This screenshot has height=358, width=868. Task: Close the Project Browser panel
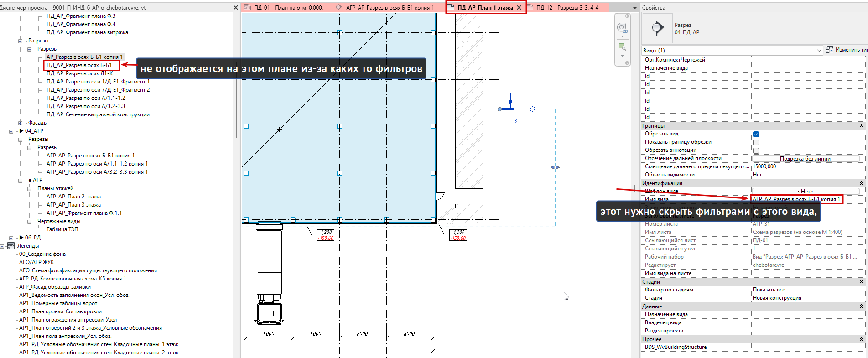[236, 8]
